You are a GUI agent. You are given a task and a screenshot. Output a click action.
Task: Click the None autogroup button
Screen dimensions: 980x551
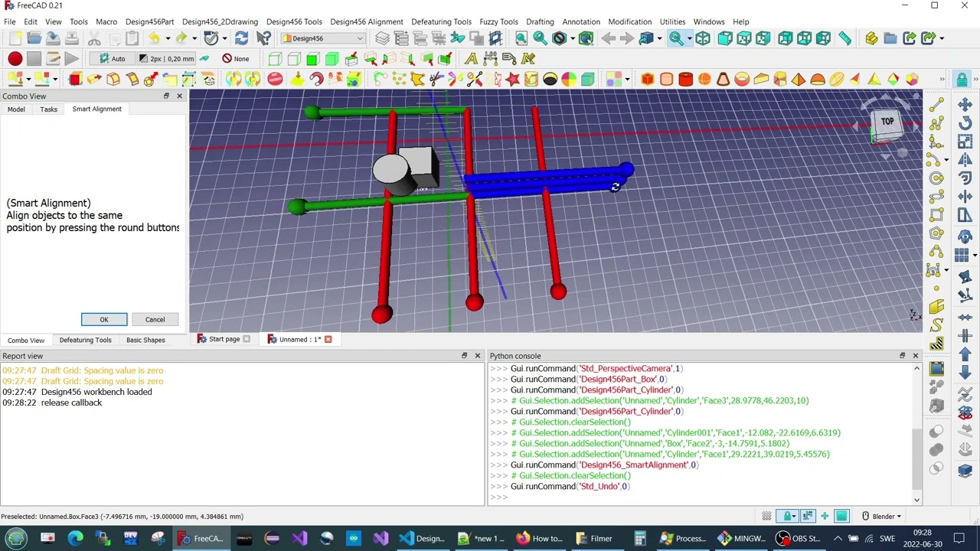click(236, 59)
